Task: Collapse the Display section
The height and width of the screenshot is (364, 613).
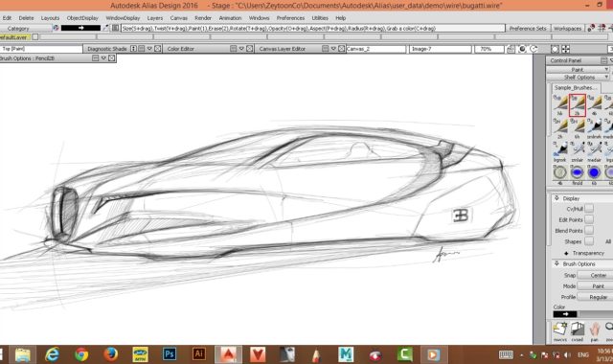Action: coord(557,198)
